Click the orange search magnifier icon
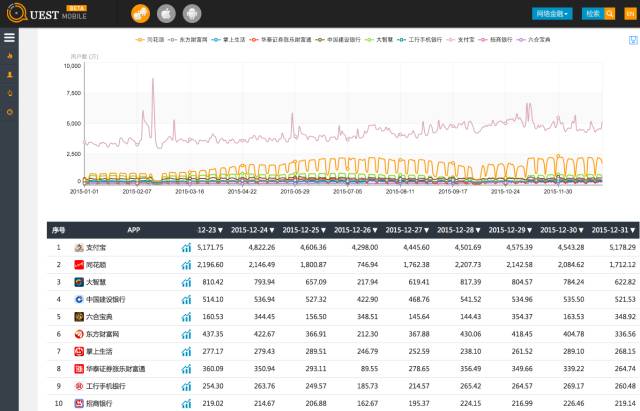 point(610,14)
